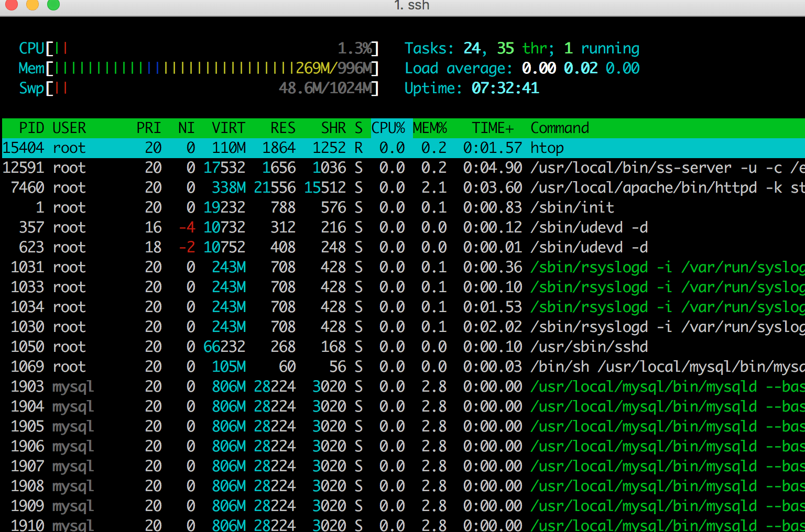Click the green maximize window button
The height and width of the screenshot is (532, 805).
point(53,4)
